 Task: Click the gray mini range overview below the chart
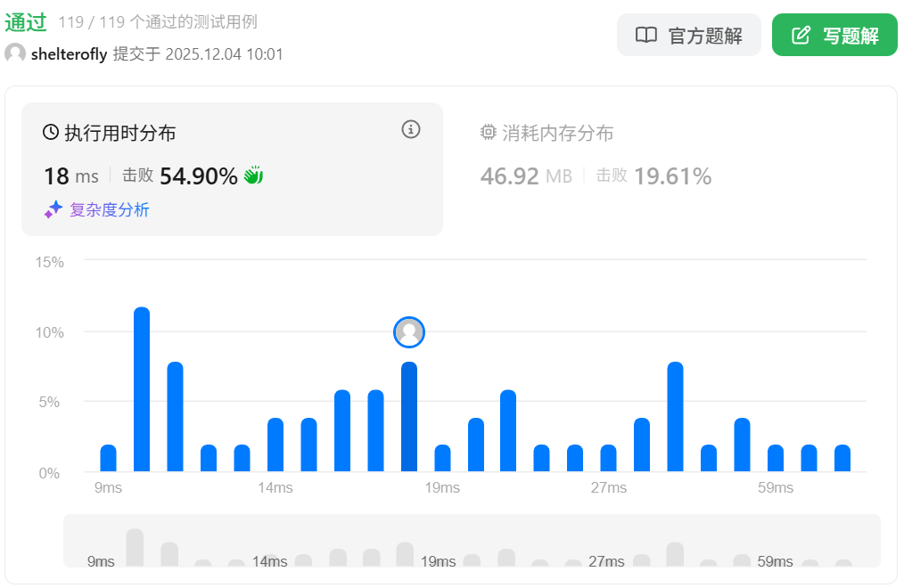[472, 541]
